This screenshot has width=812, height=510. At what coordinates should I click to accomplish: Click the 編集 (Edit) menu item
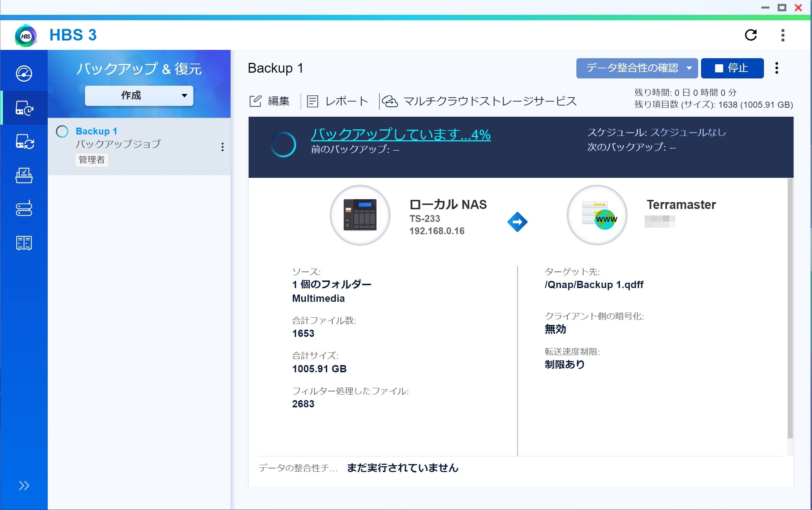click(270, 101)
